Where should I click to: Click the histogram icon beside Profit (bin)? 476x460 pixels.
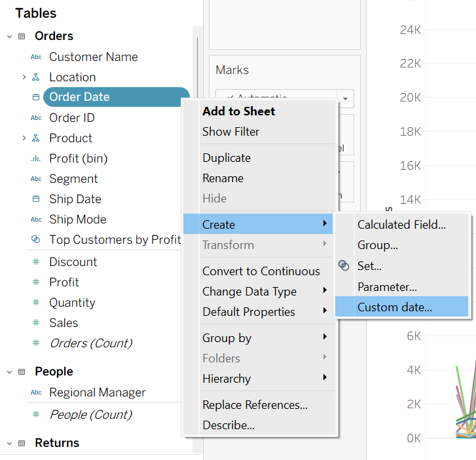36,159
